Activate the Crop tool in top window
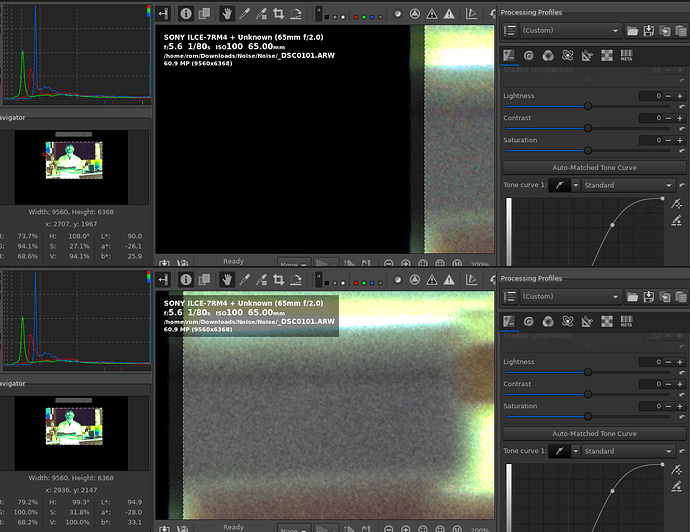 point(278,14)
